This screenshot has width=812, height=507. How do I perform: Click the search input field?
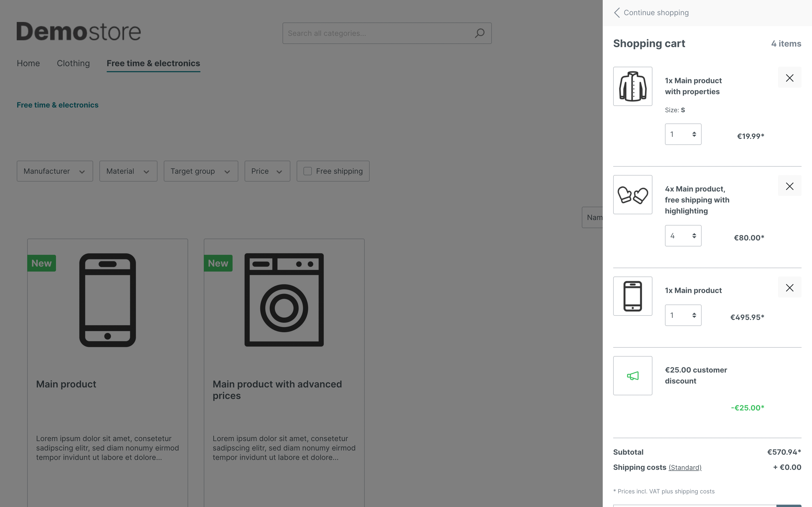386,33
